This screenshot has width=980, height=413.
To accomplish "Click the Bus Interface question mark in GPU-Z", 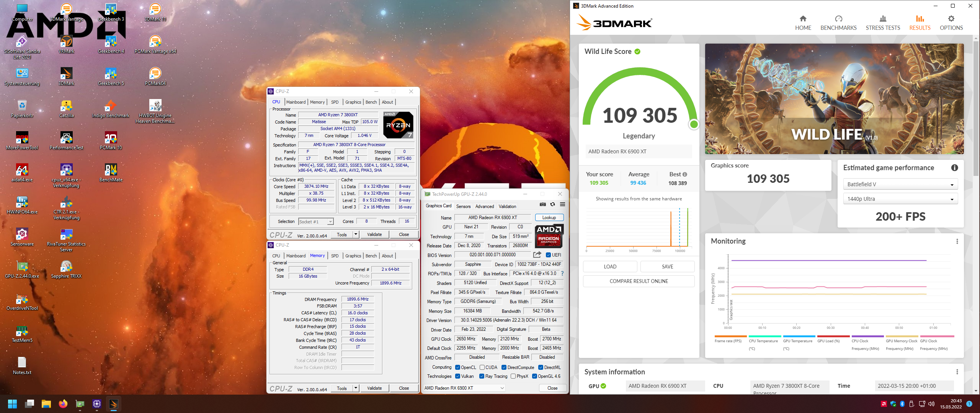I will (562, 273).
